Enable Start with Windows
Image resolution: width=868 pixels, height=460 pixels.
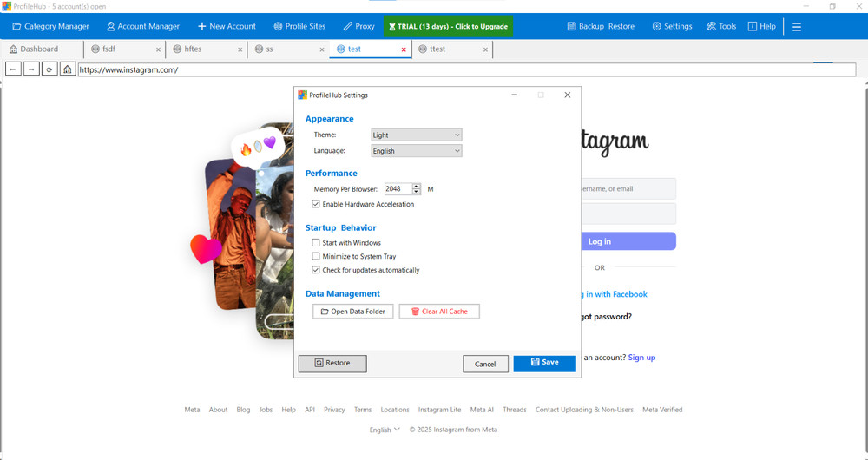coord(316,242)
